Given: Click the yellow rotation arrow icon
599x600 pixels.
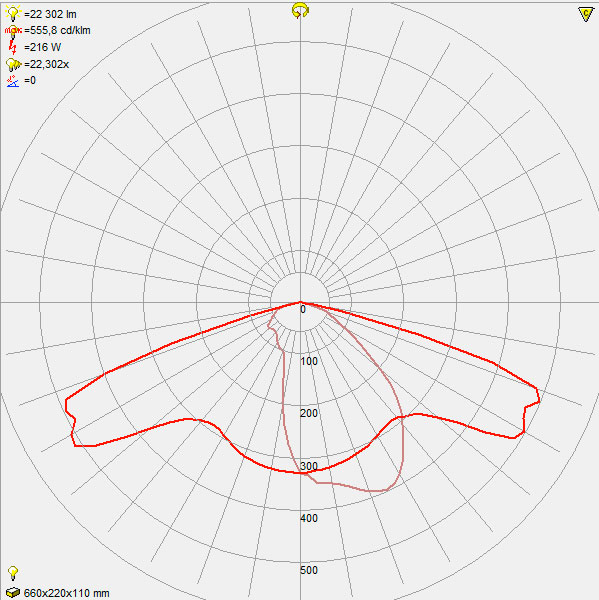Looking at the screenshot, I should point(300,10).
